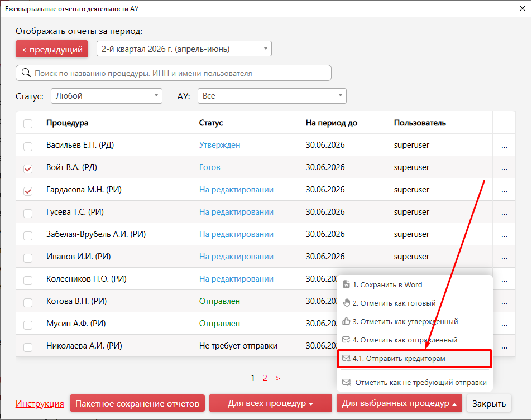Click the На редактировании status for Иванов И.И.
This screenshot has height=420, width=532.
pos(236,257)
